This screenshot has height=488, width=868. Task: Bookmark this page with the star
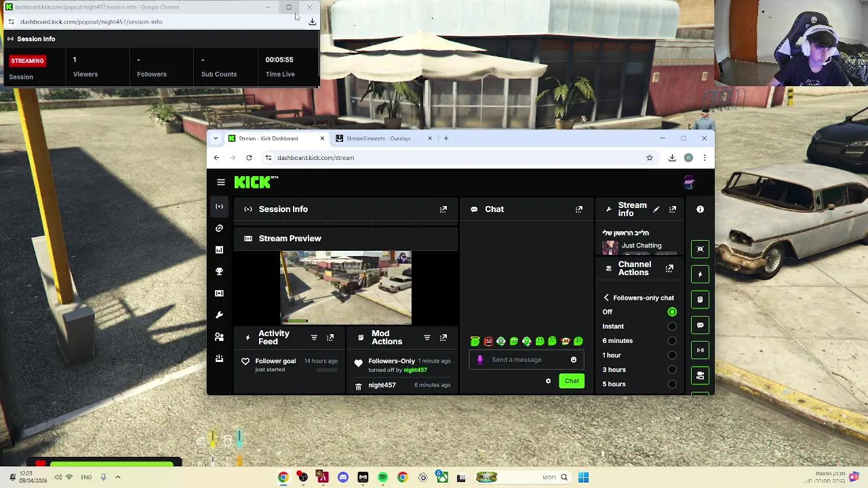point(649,158)
